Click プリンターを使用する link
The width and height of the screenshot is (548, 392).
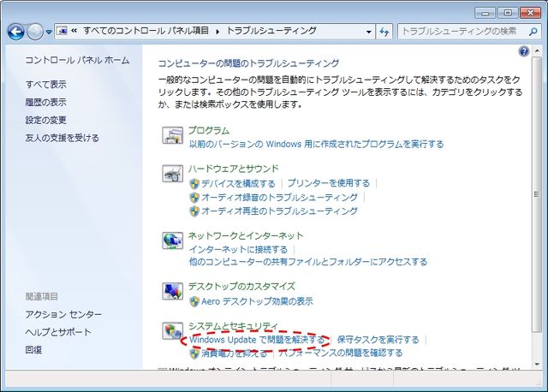pos(329,183)
